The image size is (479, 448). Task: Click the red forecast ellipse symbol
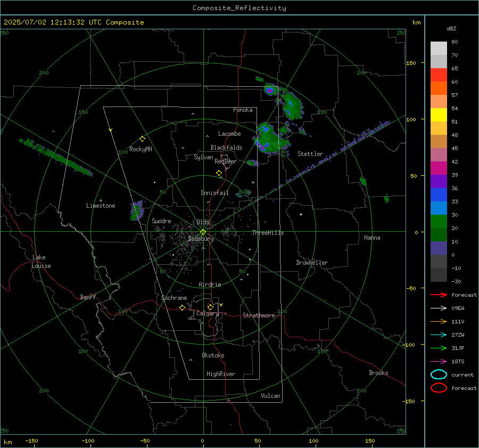click(439, 388)
